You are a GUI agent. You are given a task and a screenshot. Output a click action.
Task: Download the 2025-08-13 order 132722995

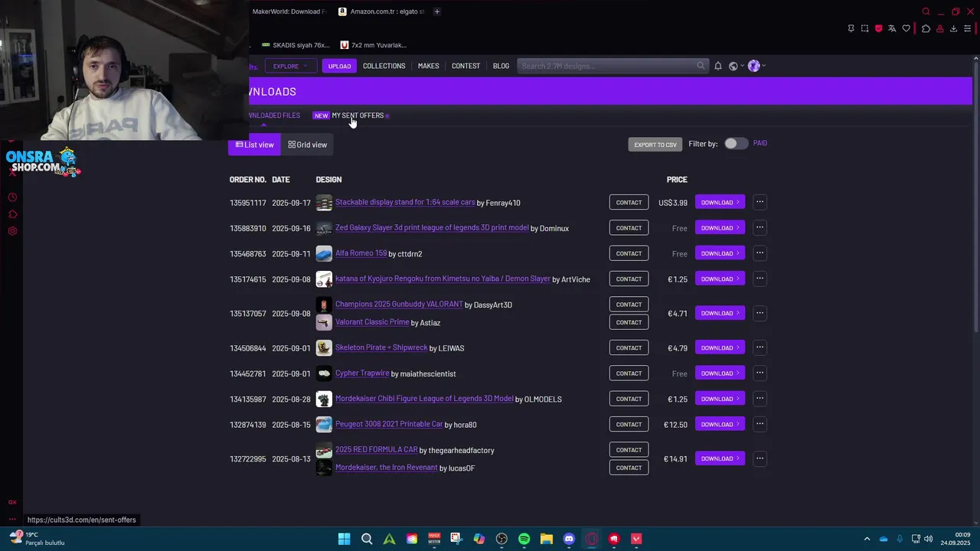pyautogui.click(x=720, y=458)
